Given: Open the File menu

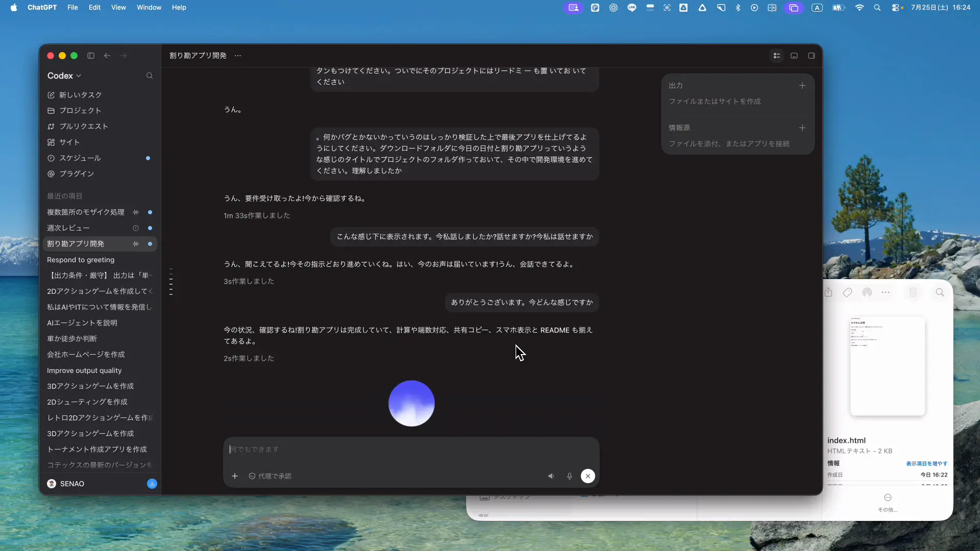Looking at the screenshot, I should [72, 8].
